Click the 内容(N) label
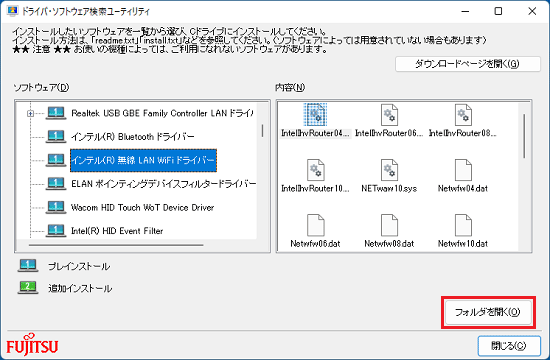Image resolution: width=550 pixels, height=360 pixels. pos(290,87)
